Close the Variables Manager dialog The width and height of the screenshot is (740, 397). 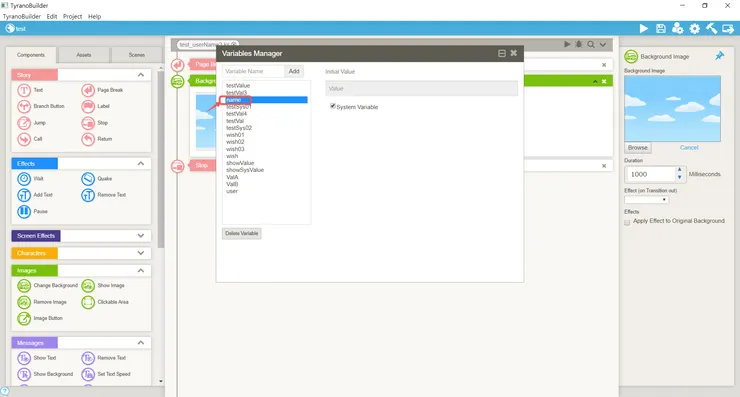[x=513, y=53]
